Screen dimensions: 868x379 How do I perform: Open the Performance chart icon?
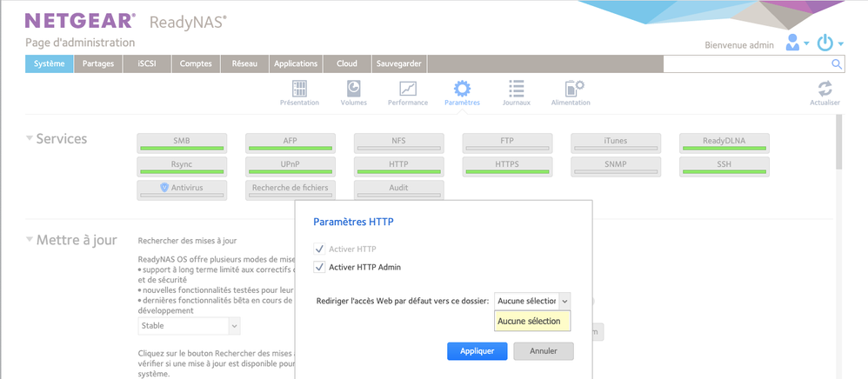pyautogui.click(x=407, y=89)
